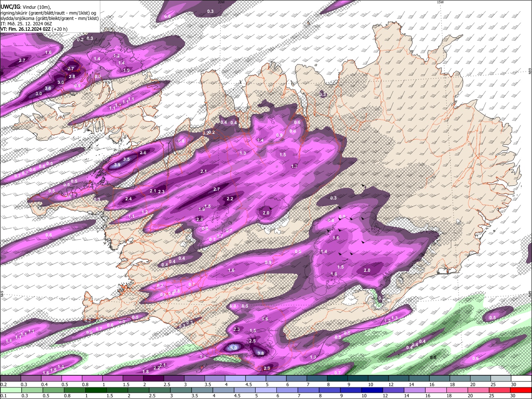Click the 'slydda/snjókoma' legend description line
The width and height of the screenshot is (532, 399).
pyautogui.click(x=49, y=18)
